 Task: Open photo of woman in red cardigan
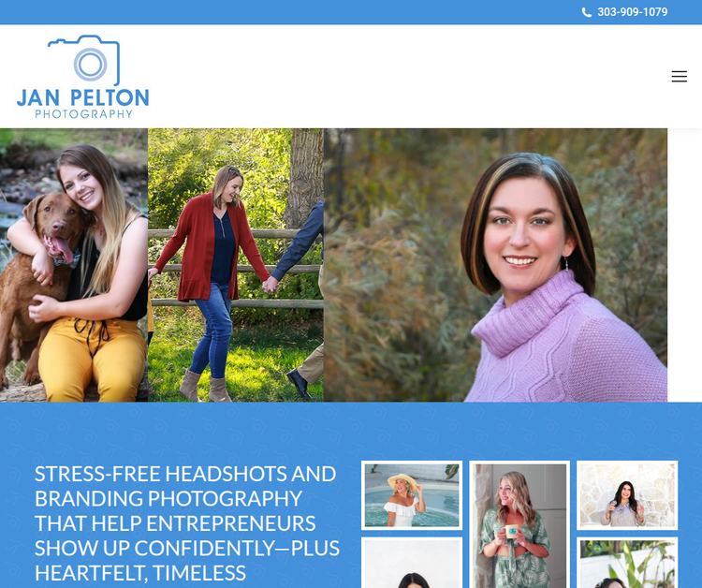tap(236, 265)
